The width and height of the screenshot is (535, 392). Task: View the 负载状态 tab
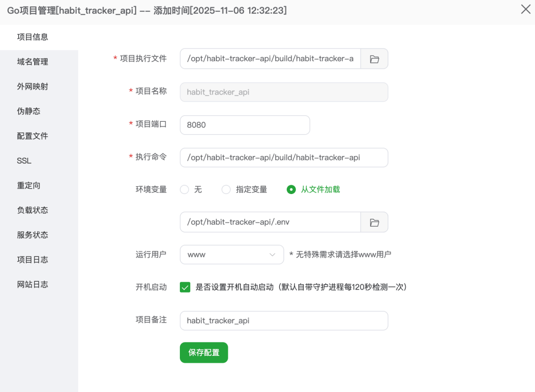point(33,210)
